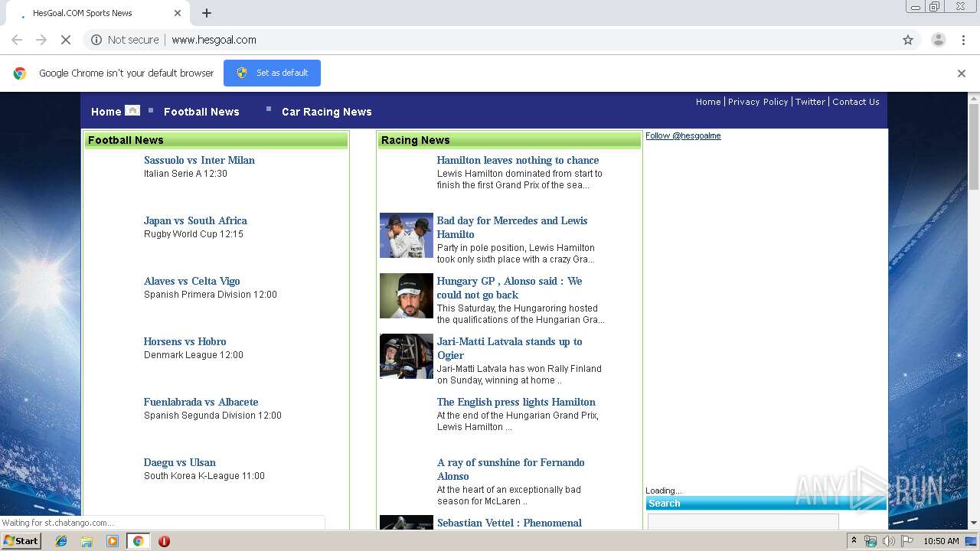Open the Contact Us link
Viewport: 980px width, 551px height.
[856, 102]
